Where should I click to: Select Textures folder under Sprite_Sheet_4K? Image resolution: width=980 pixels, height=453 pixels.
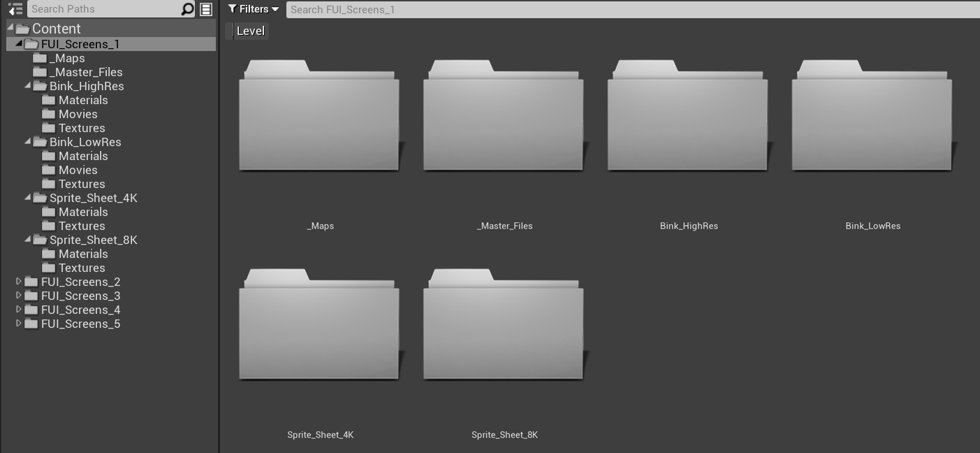coord(82,226)
